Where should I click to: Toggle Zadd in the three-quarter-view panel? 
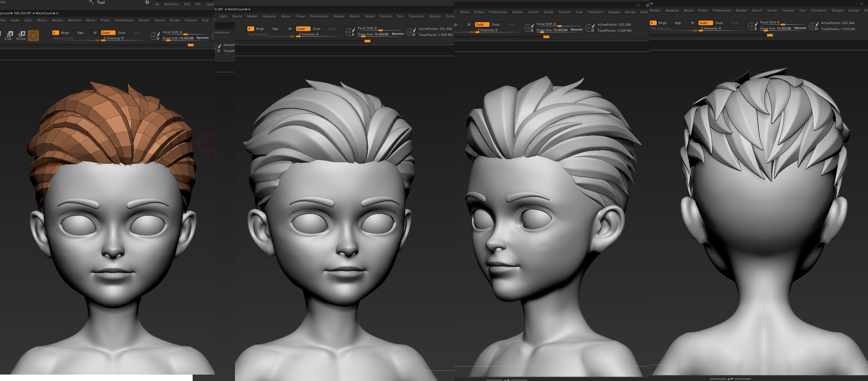(x=482, y=24)
